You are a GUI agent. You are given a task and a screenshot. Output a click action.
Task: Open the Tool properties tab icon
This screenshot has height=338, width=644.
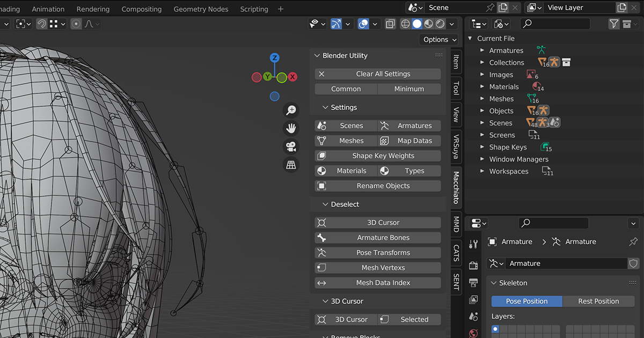(473, 244)
